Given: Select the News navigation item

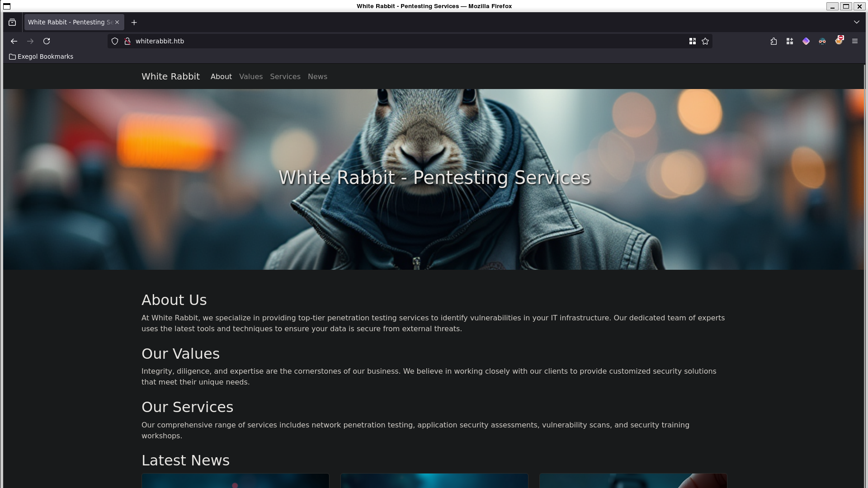Looking at the screenshot, I should (317, 76).
